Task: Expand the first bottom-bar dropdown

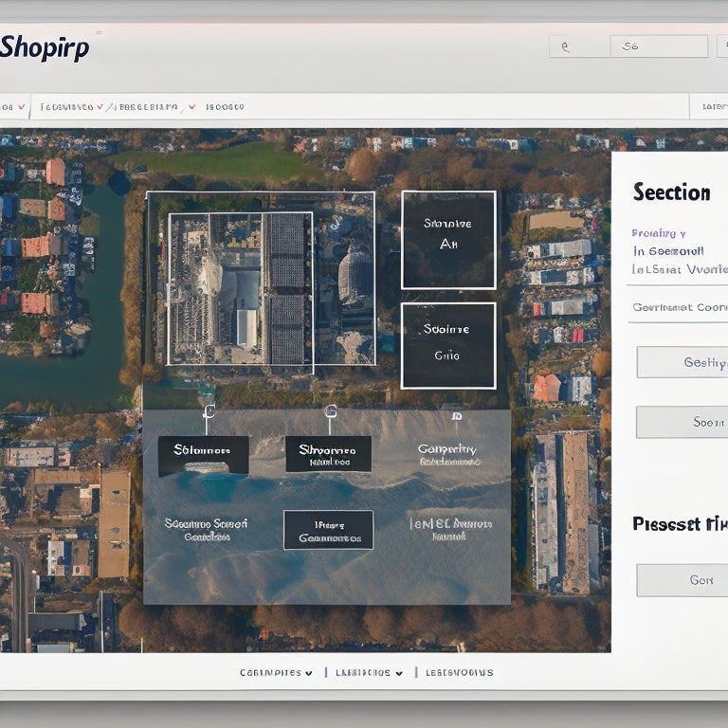Action: click(x=276, y=673)
